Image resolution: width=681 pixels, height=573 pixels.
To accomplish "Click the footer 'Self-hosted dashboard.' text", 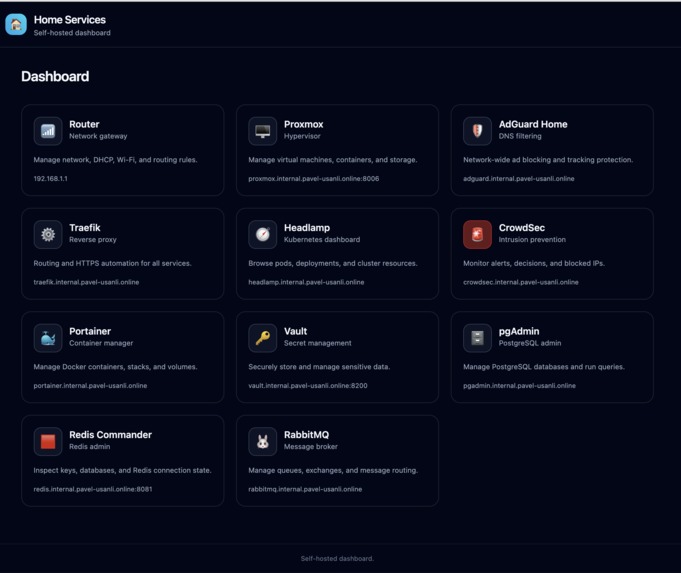I will tap(337, 558).
